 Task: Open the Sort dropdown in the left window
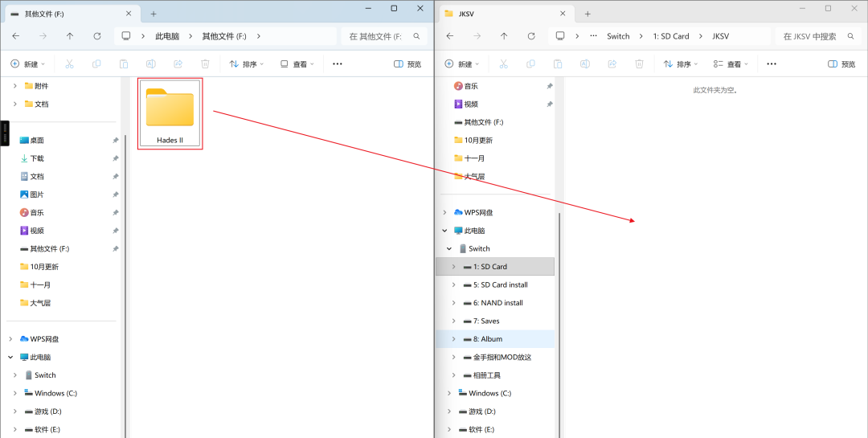[x=247, y=64]
